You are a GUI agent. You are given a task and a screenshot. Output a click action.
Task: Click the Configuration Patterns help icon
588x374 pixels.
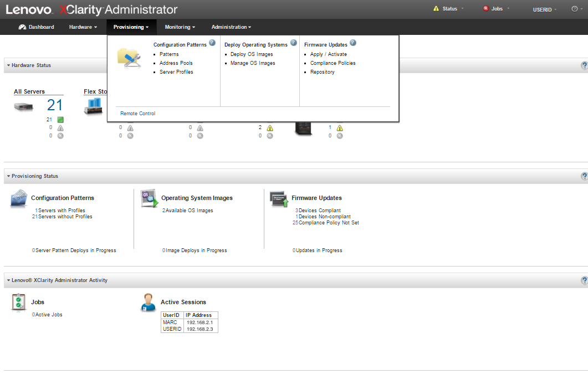coord(212,43)
